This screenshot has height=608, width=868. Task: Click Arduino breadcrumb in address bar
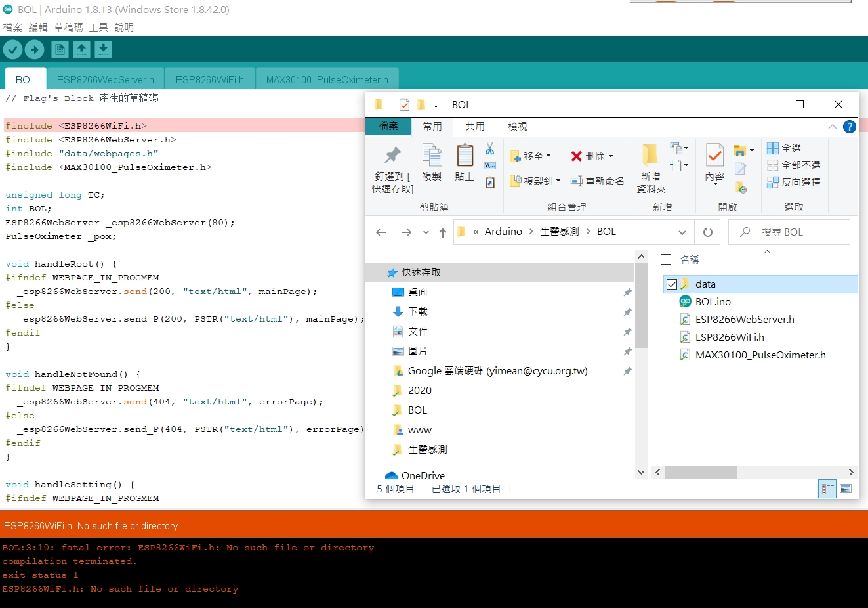[503, 232]
